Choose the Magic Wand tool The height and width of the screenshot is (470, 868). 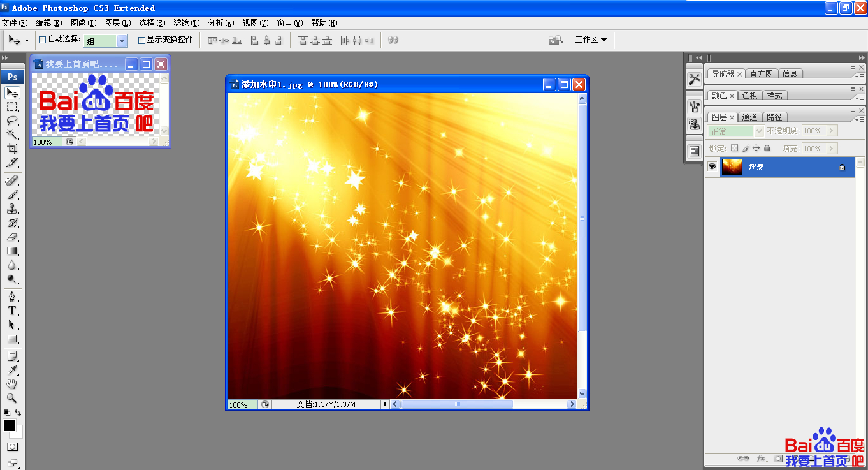[x=12, y=134]
